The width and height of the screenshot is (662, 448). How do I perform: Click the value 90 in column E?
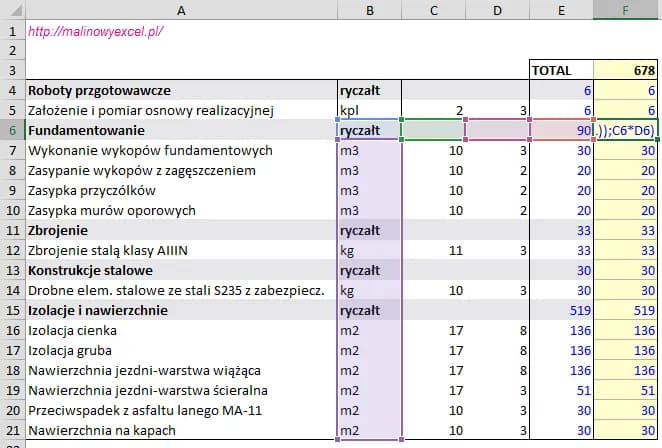(x=561, y=131)
